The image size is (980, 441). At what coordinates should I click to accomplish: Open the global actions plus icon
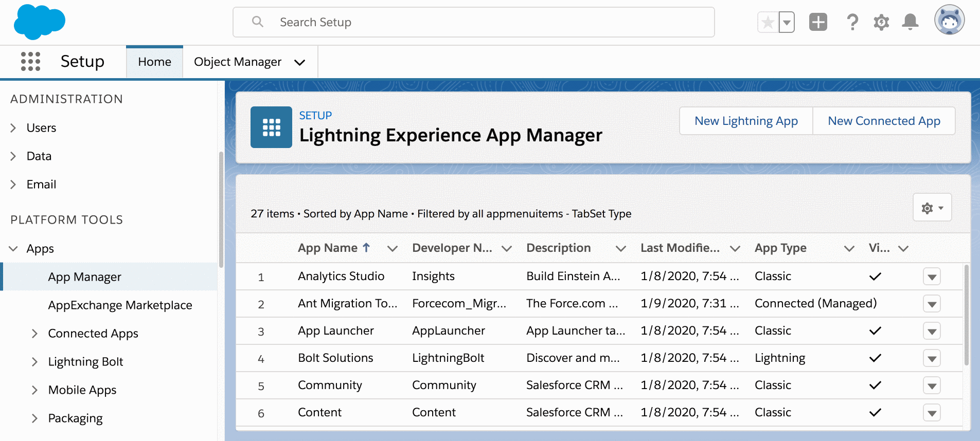coord(817,22)
